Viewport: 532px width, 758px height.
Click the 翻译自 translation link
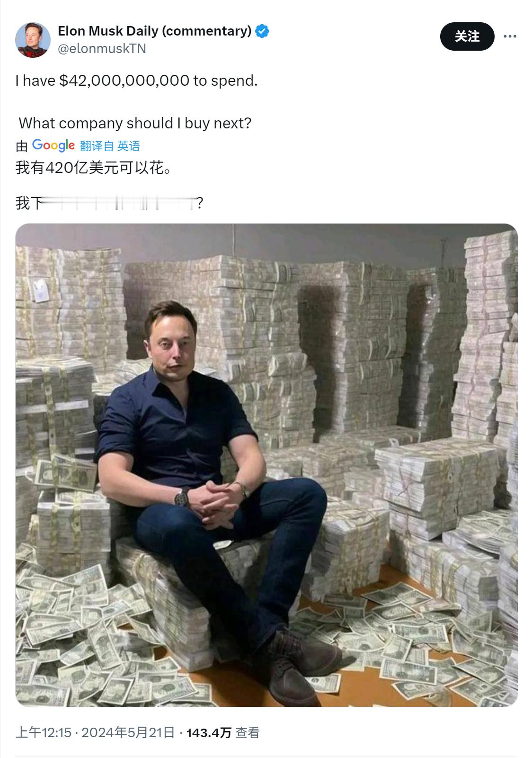[x=97, y=146]
